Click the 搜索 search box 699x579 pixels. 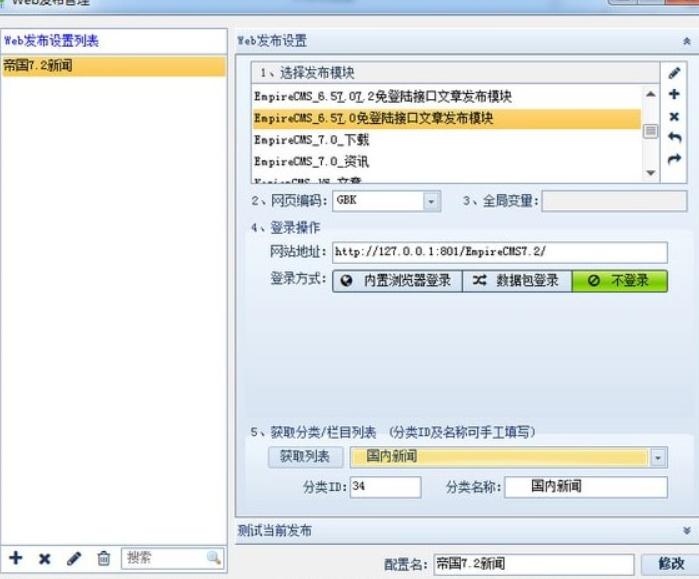coord(173,558)
